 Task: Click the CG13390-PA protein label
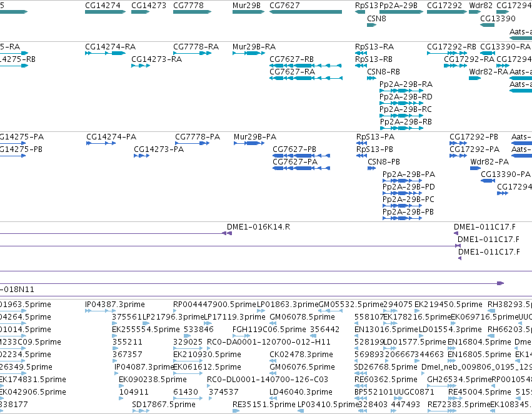click(506, 174)
